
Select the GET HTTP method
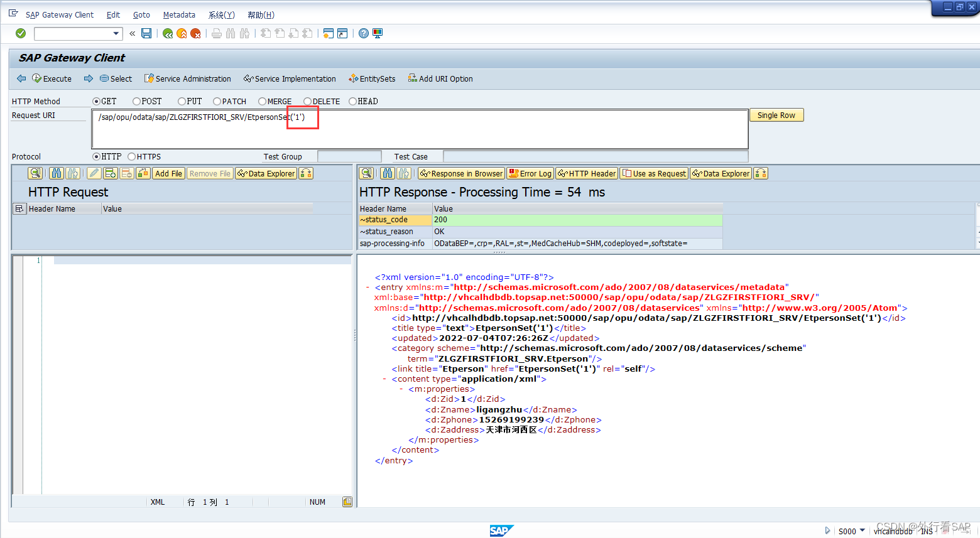coord(97,101)
